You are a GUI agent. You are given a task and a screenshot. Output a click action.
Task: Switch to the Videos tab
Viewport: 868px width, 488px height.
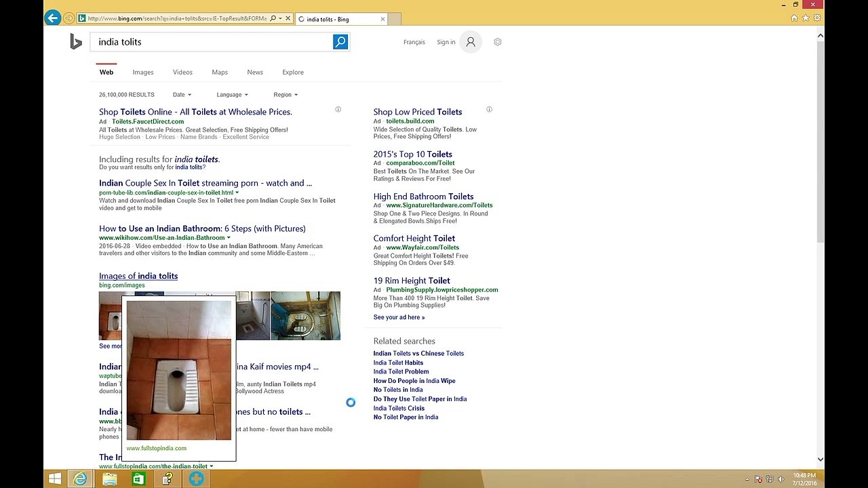(x=182, y=72)
